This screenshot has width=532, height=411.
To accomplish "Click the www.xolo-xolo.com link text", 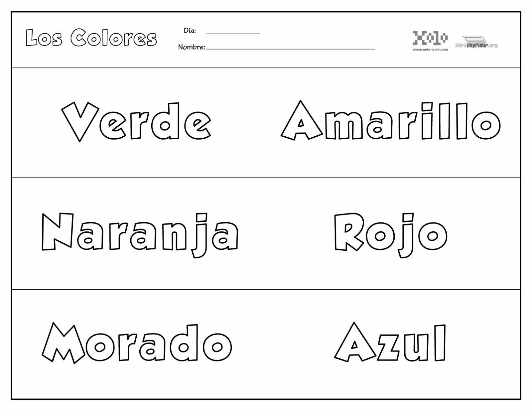I will (430, 50).
